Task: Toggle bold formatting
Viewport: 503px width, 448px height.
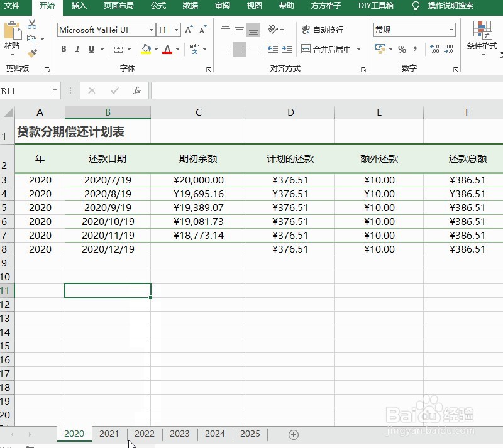Action: (x=63, y=48)
